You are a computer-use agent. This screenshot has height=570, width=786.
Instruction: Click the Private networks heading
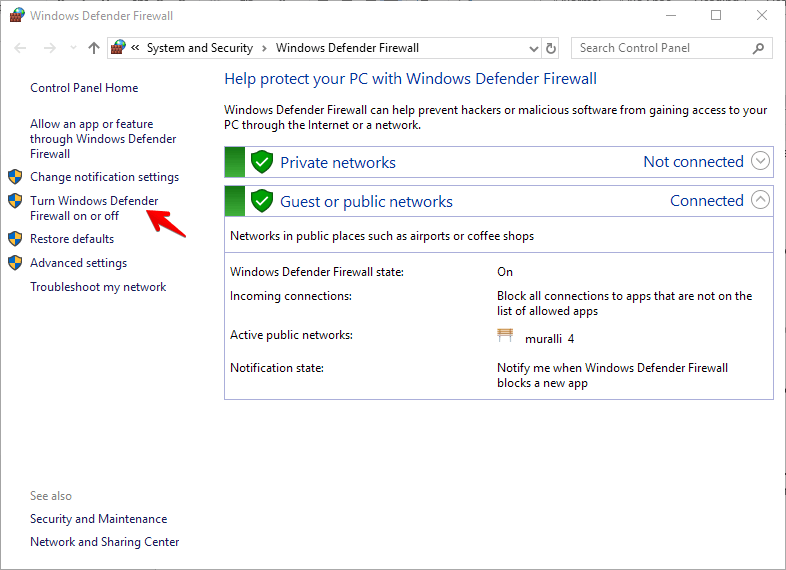(338, 162)
